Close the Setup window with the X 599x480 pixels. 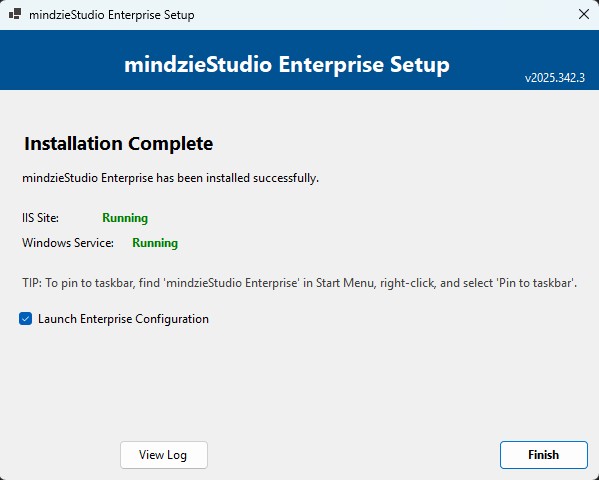[x=583, y=15]
